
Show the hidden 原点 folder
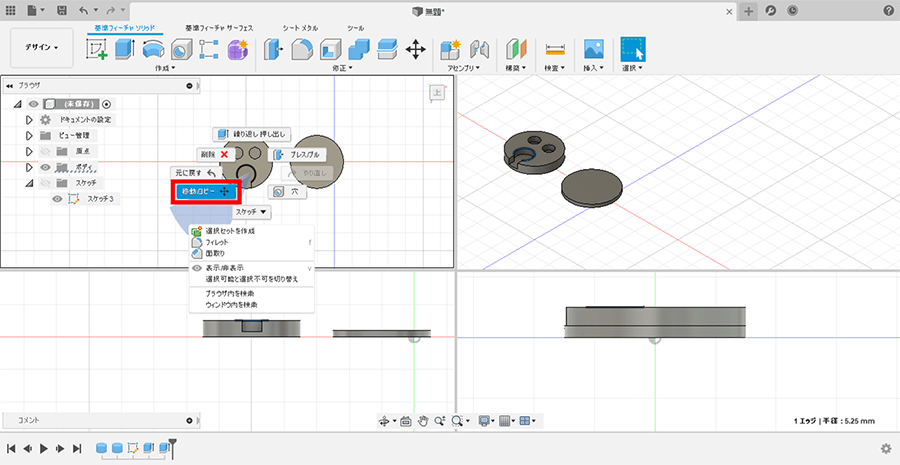[45, 151]
